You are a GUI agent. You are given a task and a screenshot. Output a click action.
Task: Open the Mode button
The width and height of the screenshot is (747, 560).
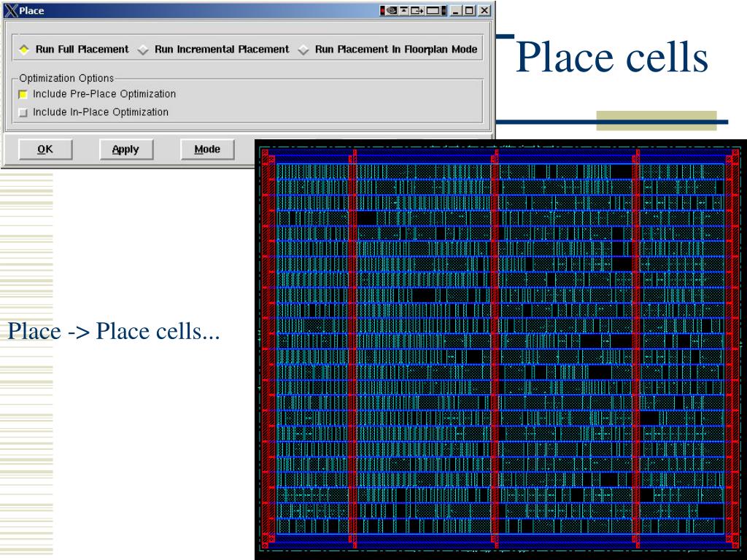click(x=207, y=149)
